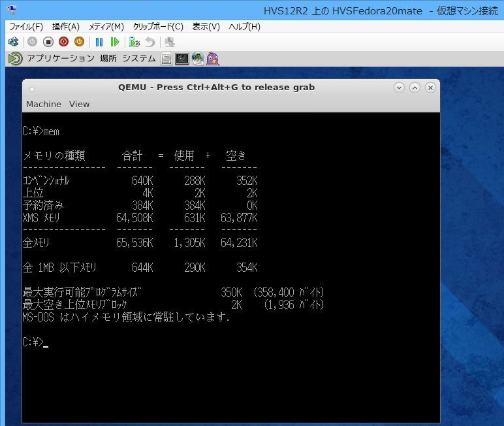Save VM state with the orange icon
This screenshot has height=426, width=504.
[79, 42]
